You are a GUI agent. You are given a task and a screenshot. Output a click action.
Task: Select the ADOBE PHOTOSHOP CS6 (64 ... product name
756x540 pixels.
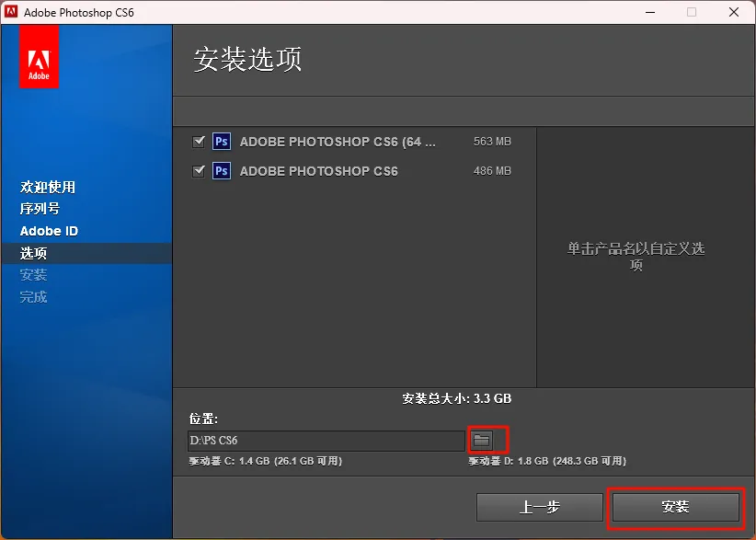pyautogui.click(x=338, y=142)
